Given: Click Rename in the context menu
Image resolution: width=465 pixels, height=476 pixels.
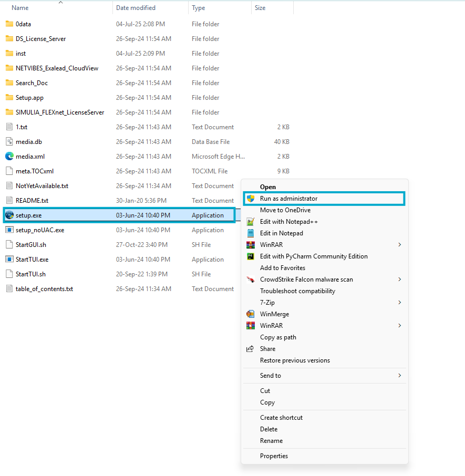Looking at the screenshot, I should click(272, 440).
